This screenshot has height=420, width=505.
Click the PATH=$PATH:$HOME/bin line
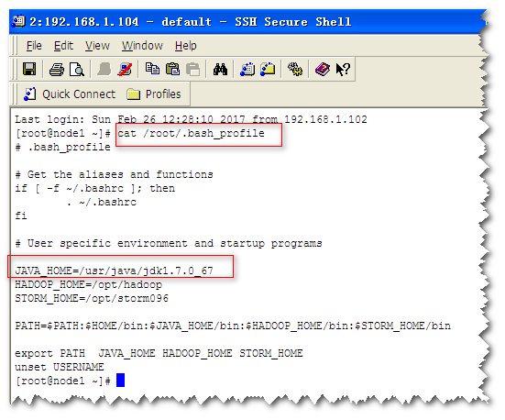click(x=233, y=326)
